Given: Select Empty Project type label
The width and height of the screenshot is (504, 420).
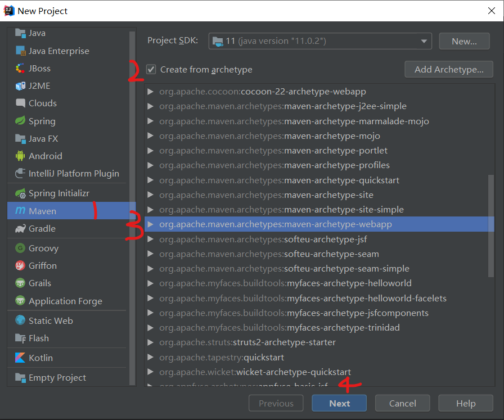Looking at the screenshot, I should coord(57,378).
